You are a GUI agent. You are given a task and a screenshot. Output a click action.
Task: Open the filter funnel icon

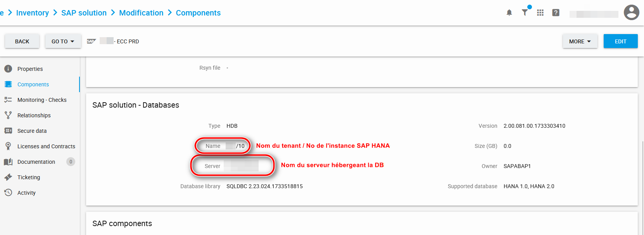coord(525,12)
